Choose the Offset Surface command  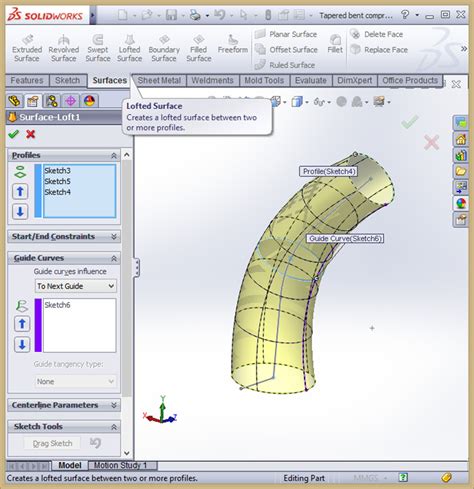pyautogui.click(x=286, y=50)
